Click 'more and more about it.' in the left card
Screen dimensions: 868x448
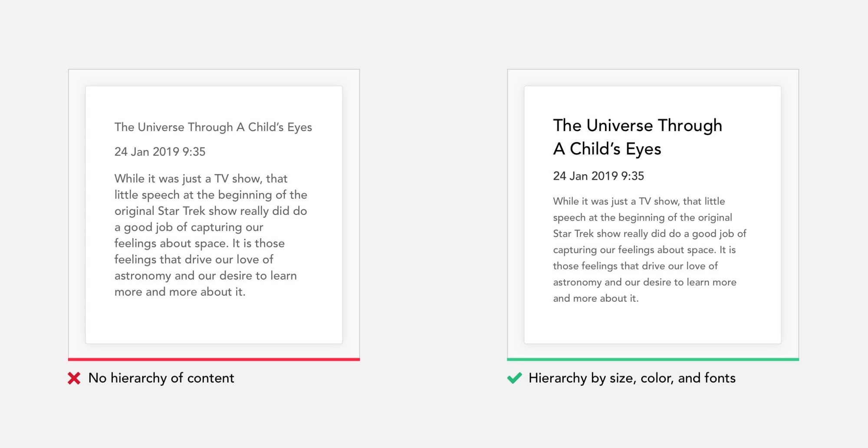pyautogui.click(x=180, y=292)
